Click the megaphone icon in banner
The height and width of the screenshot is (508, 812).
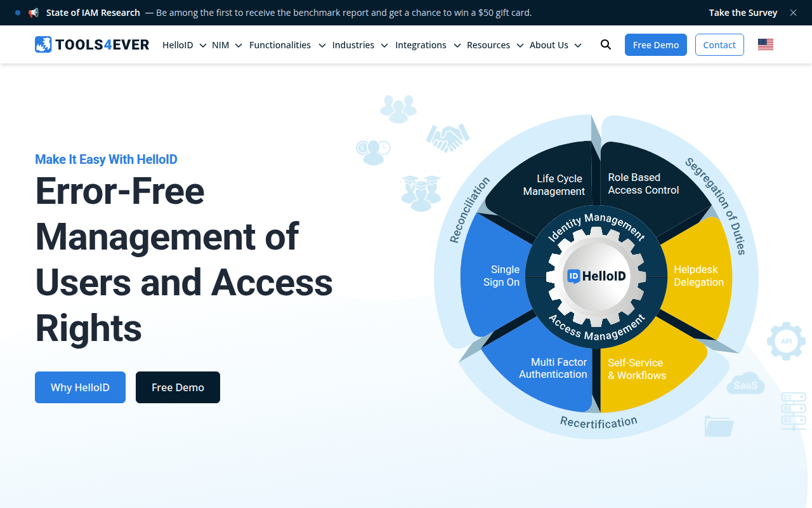pyautogui.click(x=34, y=13)
